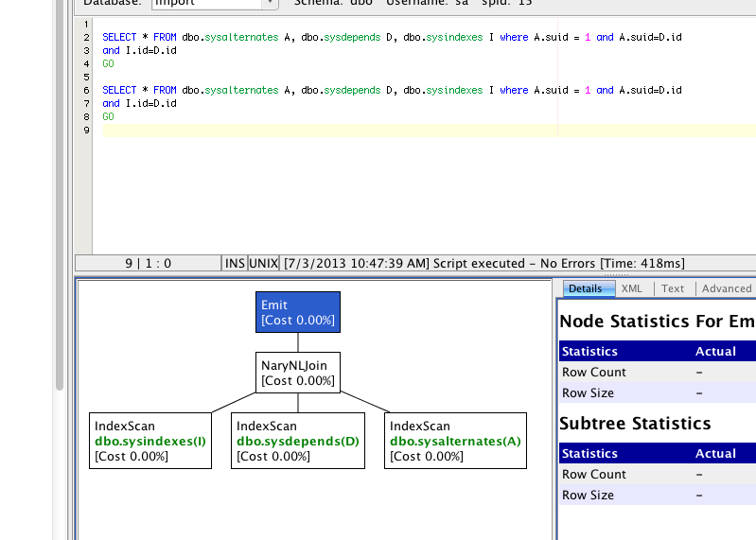Click the Actual header under Subtree Statistics
The width and height of the screenshot is (756, 540).
click(x=715, y=453)
